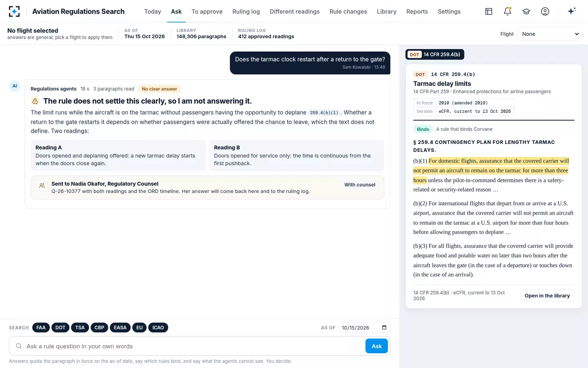Open the Reports tab
588x368 pixels.
click(417, 11)
